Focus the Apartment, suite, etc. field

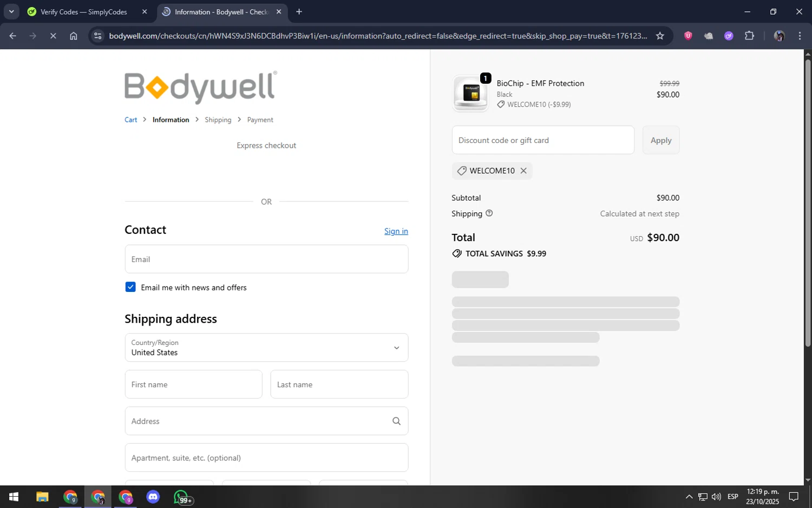pos(266,458)
